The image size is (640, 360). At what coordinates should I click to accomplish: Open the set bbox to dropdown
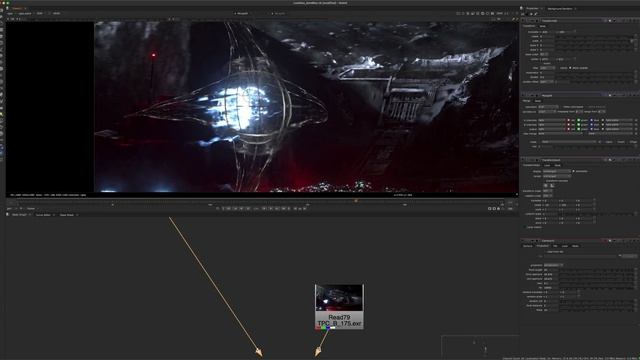click(547, 111)
